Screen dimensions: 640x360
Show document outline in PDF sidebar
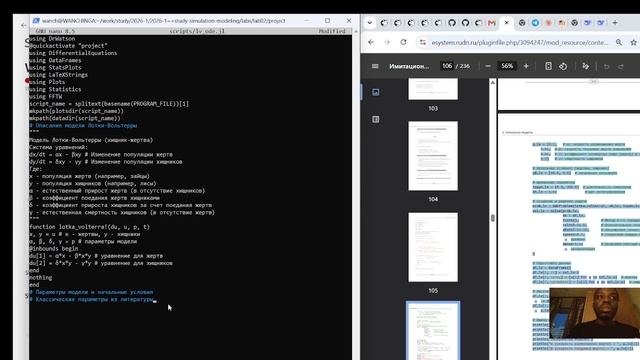[x=376, y=119]
